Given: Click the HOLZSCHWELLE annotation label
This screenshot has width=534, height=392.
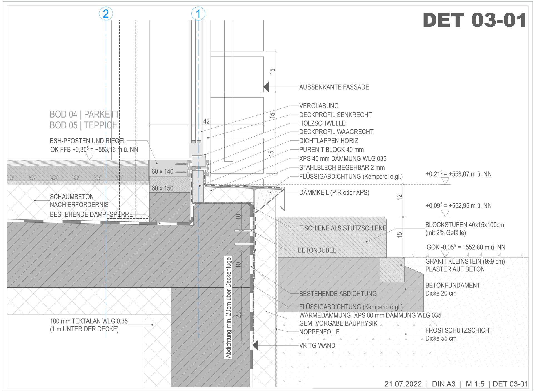Looking at the screenshot, I should (322, 123).
